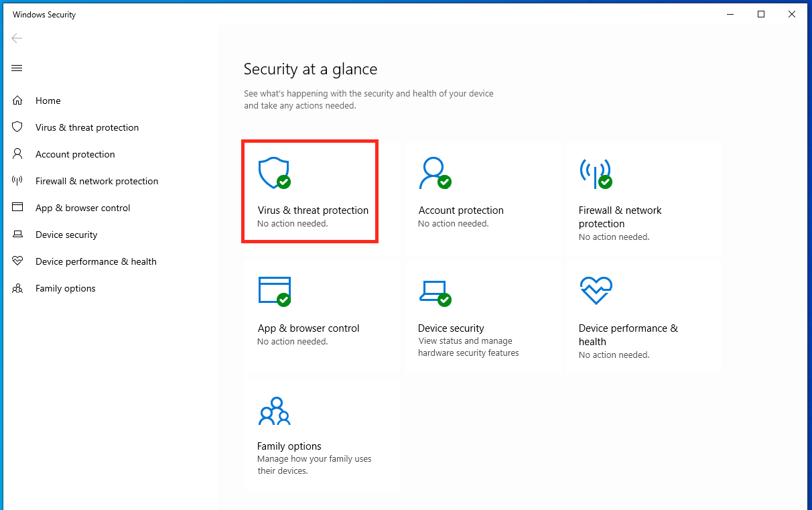Viewport: 812px width, 510px height.
Task: Maximize the Windows Security window
Action: click(761, 14)
